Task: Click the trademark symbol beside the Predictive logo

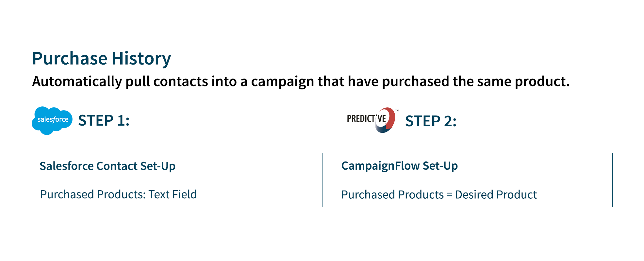Action: pos(397,111)
